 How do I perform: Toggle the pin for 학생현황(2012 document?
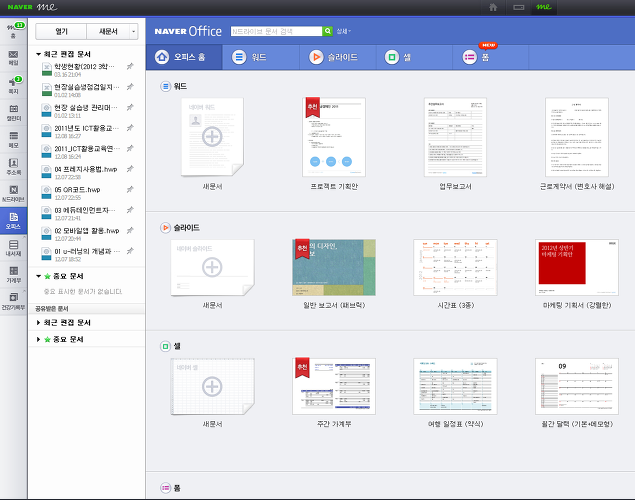pyautogui.click(x=130, y=66)
